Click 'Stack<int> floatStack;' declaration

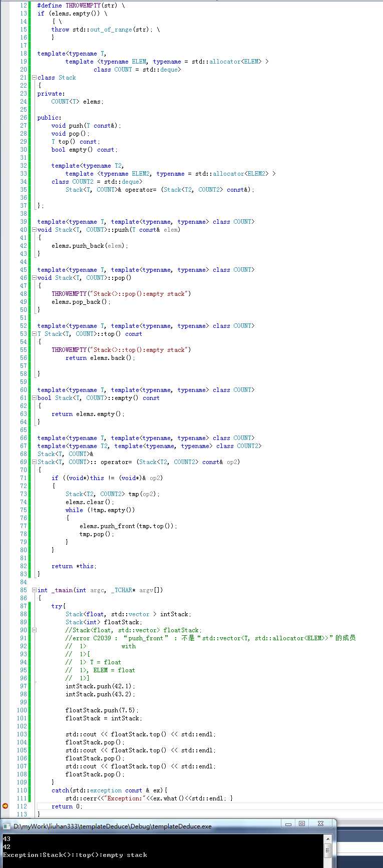[104, 622]
